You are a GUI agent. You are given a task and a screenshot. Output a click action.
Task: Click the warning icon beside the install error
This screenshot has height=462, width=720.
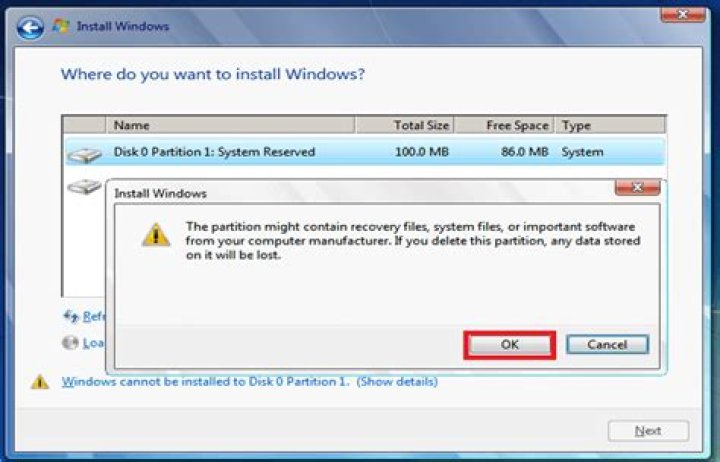(x=39, y=382)
